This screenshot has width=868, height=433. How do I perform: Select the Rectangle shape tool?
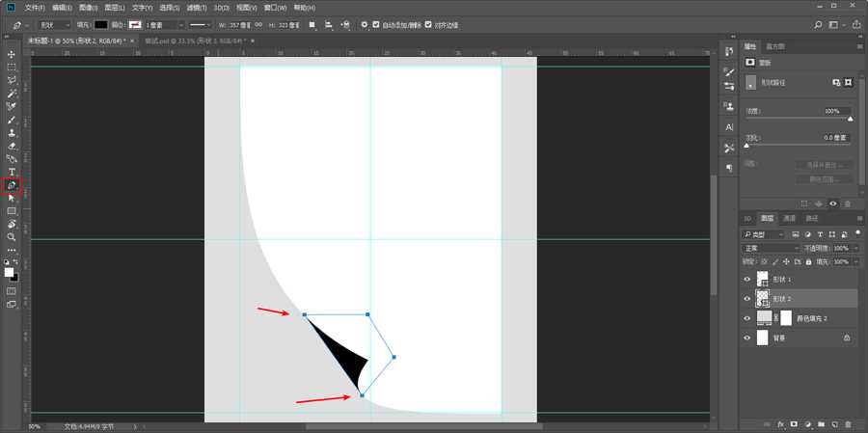coord(12,210)
